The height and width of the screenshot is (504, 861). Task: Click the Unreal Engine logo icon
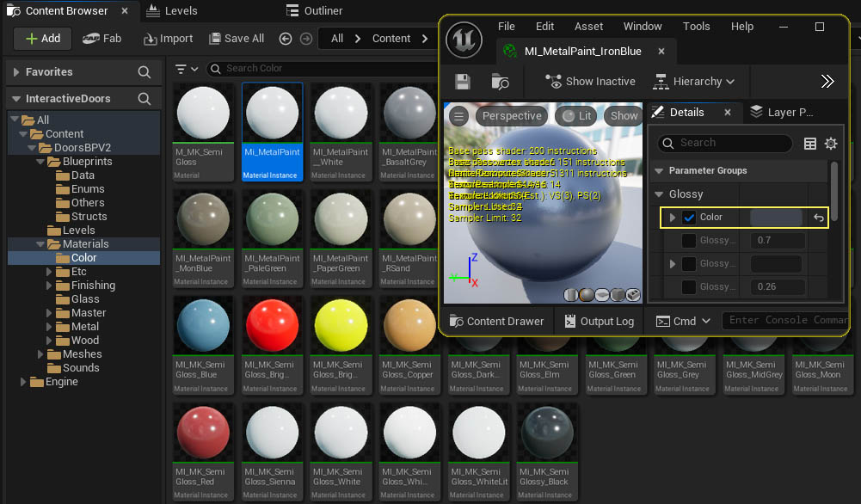point(464,40)
